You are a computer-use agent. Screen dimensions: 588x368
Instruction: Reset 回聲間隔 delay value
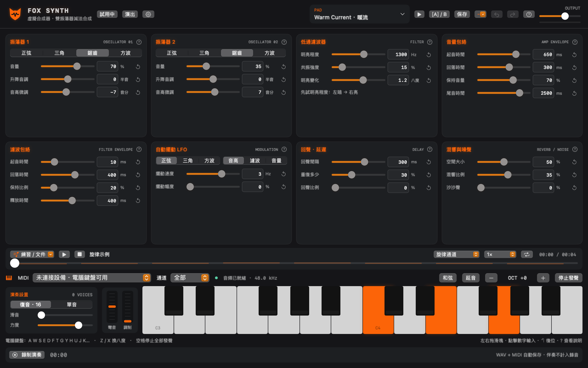tap(429, 162)
